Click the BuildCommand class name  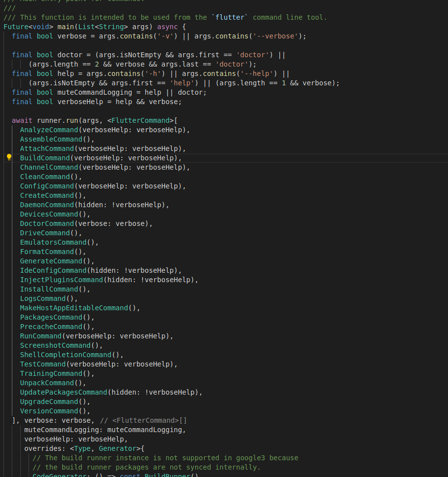[45, 158]
